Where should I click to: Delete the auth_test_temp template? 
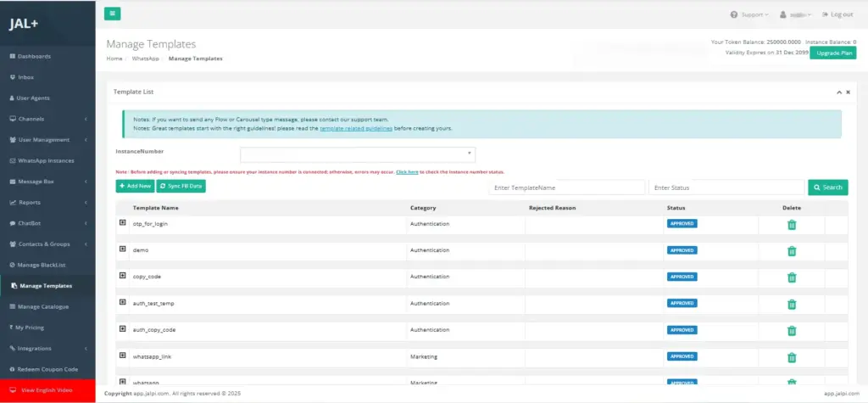[x=792, y=305]
